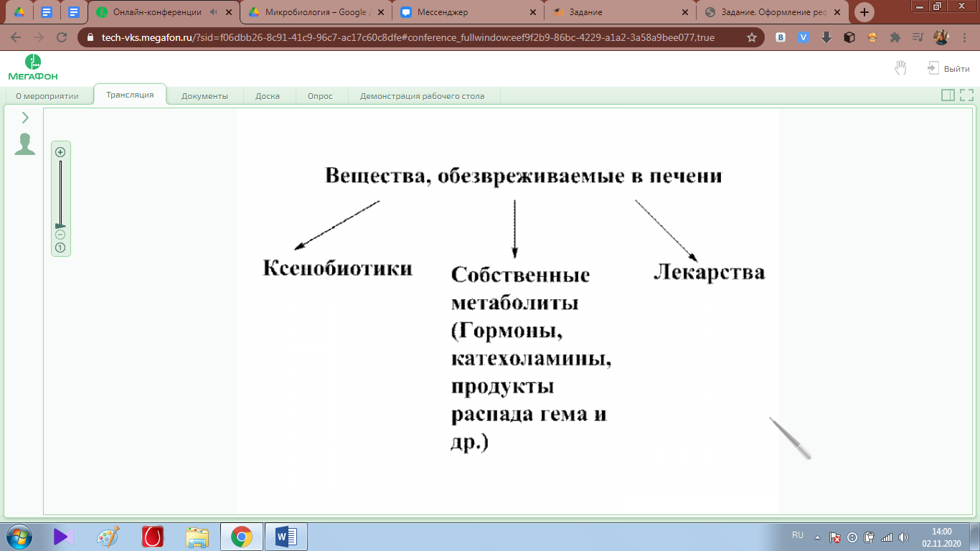
Task: Toggle the side panel layout icon
Action: coord(948,95)
